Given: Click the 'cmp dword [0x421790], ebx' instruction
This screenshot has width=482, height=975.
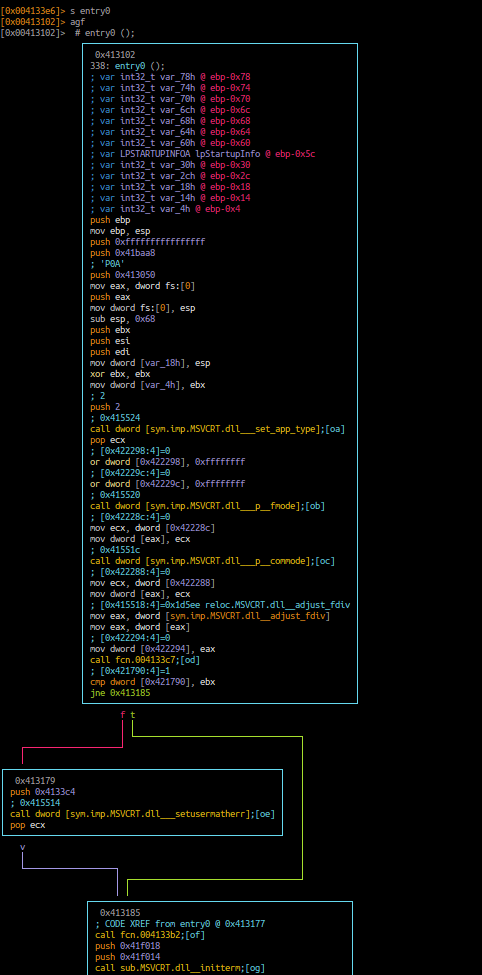Looking at the screenshot, I should 152,682.
